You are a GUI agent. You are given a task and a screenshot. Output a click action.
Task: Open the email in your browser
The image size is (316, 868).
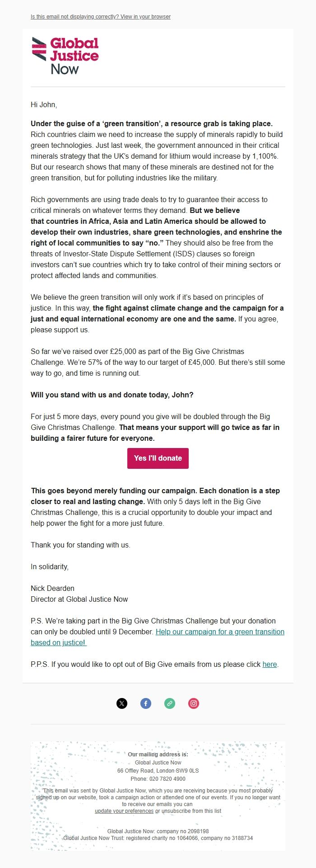pos(100,17)
